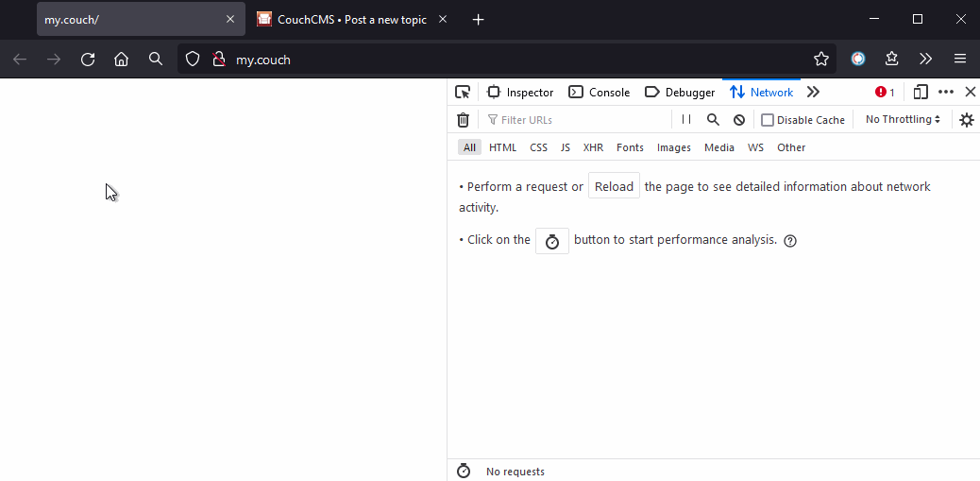Open tracking protection shield icon
This screenshot has height=481, width=980.
[x=193, y=60]
